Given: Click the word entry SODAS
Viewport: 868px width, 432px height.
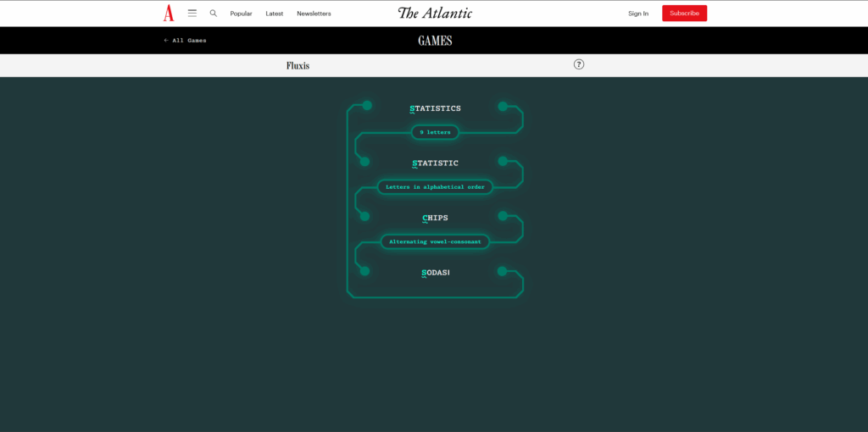Looking at the screenshot, I should tap(435, 273).
